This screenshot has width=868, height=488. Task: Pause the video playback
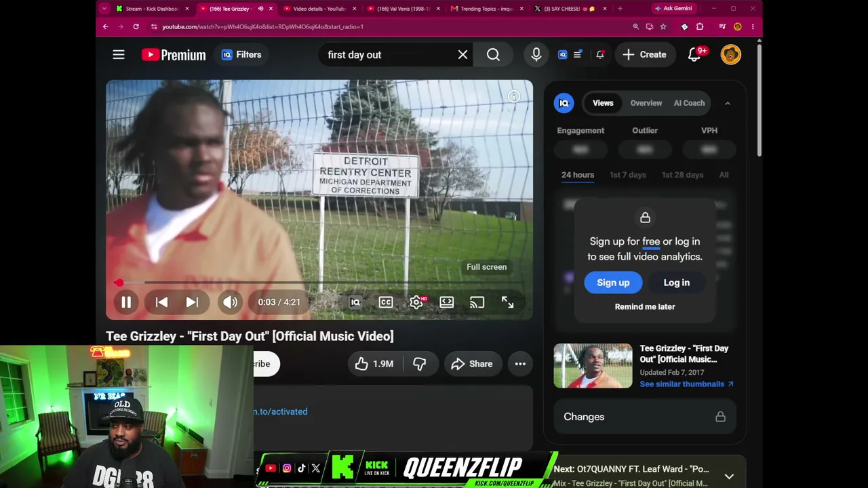(x=126, y=302)
